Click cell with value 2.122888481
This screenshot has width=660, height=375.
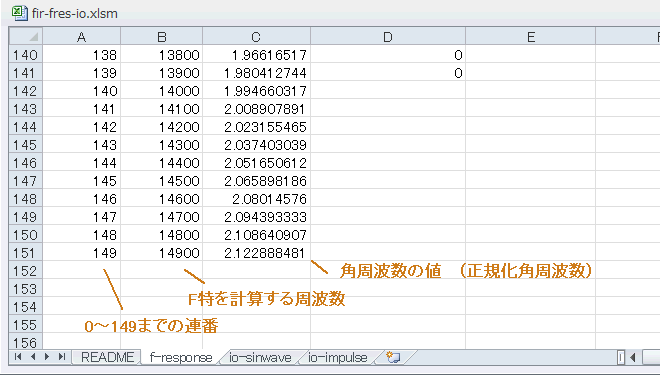[x=256, y=253]
